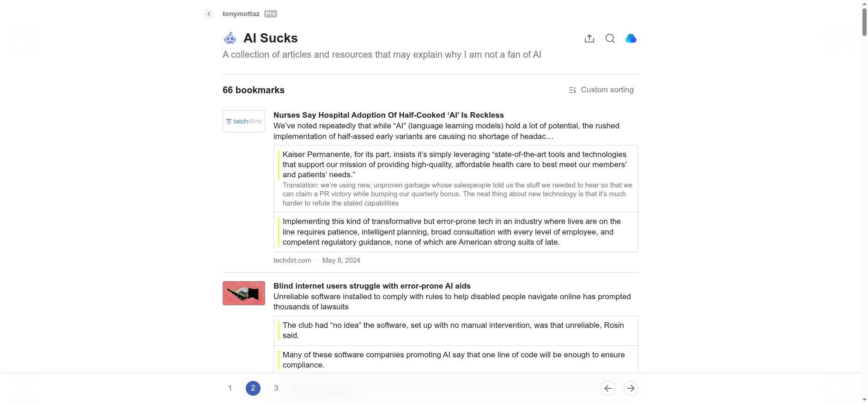Open Nurses Say Hospital Adoption article
The height and width of the screenshot is (404, 868).
point(388,115)
